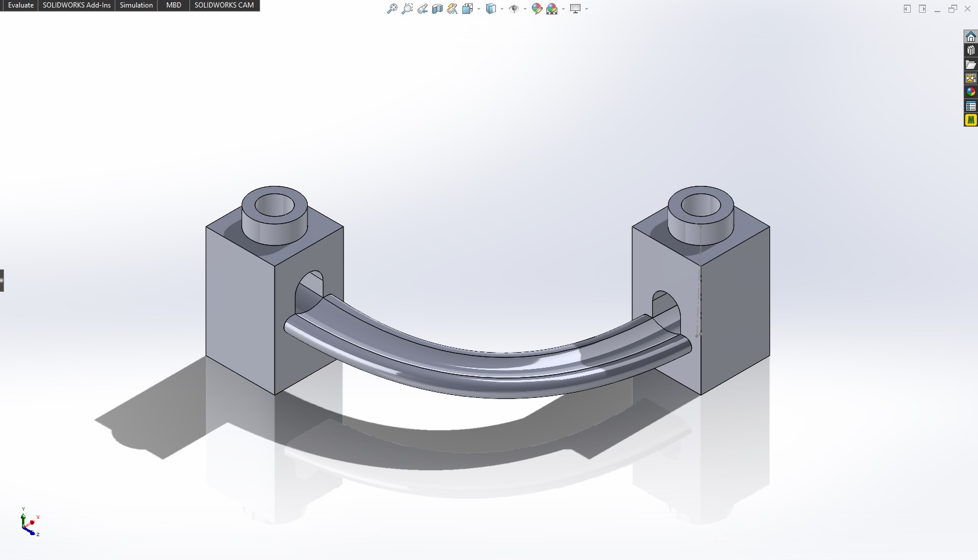Open the File Explorer task pane
The width and height of the screenshot is (978, 560).
point(971,64)
